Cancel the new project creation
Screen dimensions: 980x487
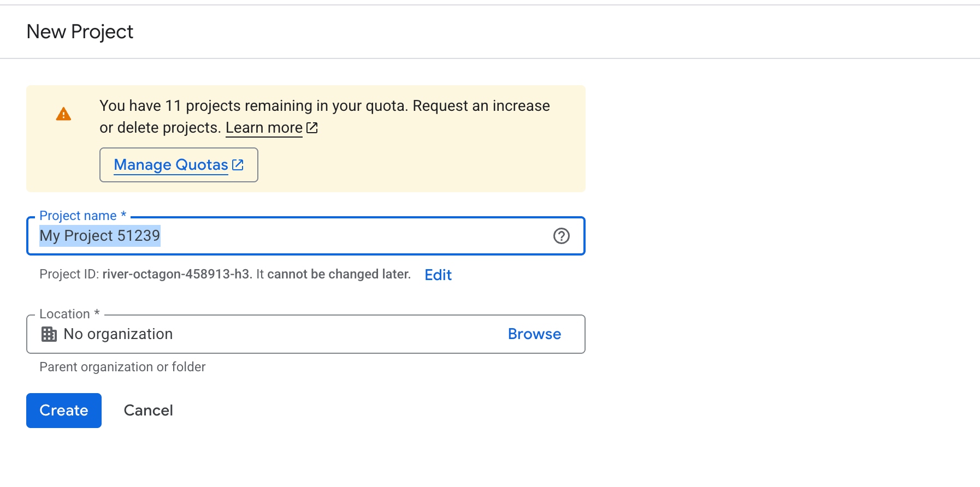tap(149, 411)
